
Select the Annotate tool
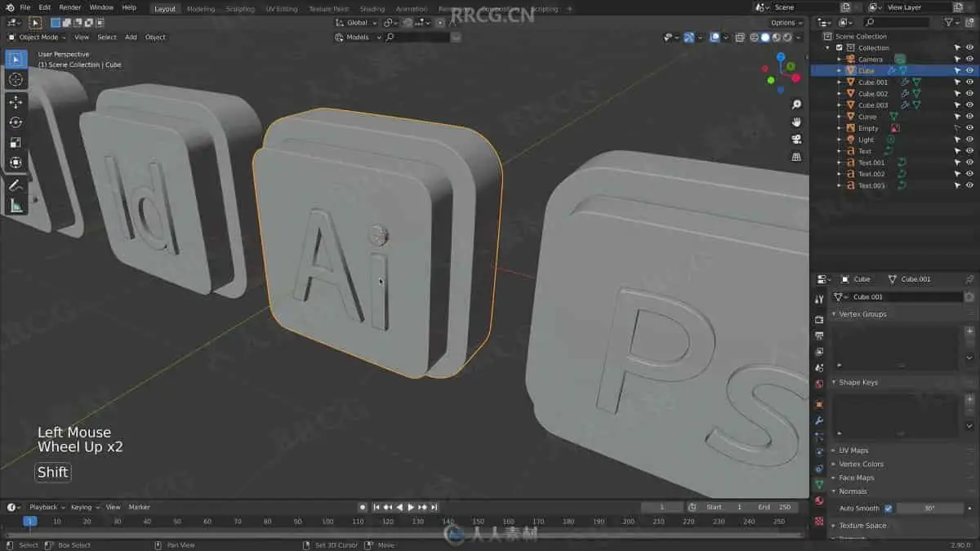pos(16,185)
